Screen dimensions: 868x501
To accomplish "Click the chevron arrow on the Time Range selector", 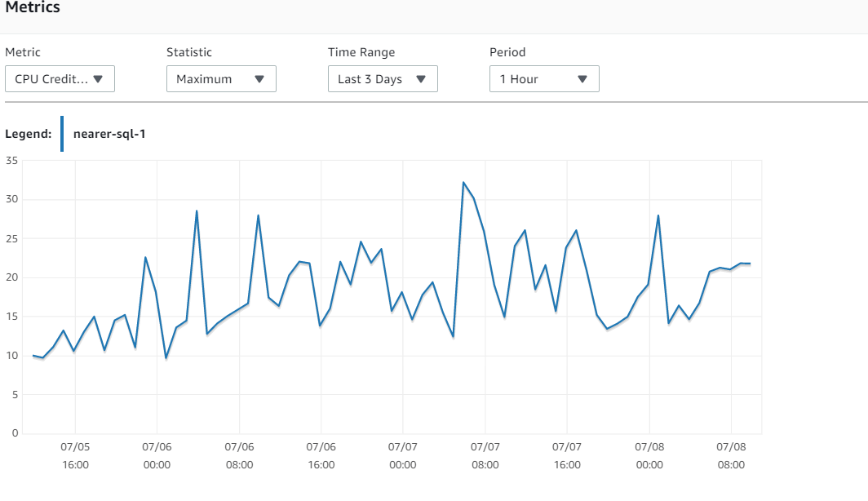I will pyautogui.click(x=422, y=78).
